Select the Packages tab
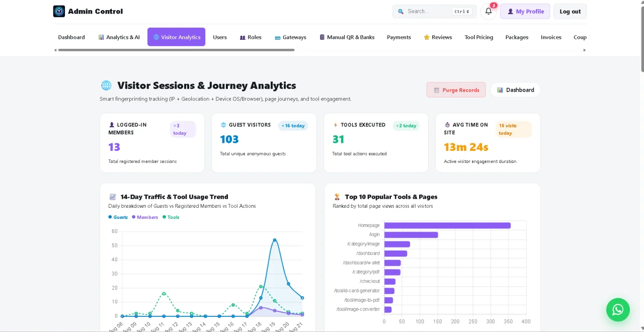The image size is (644, 332). pos(517,37)
